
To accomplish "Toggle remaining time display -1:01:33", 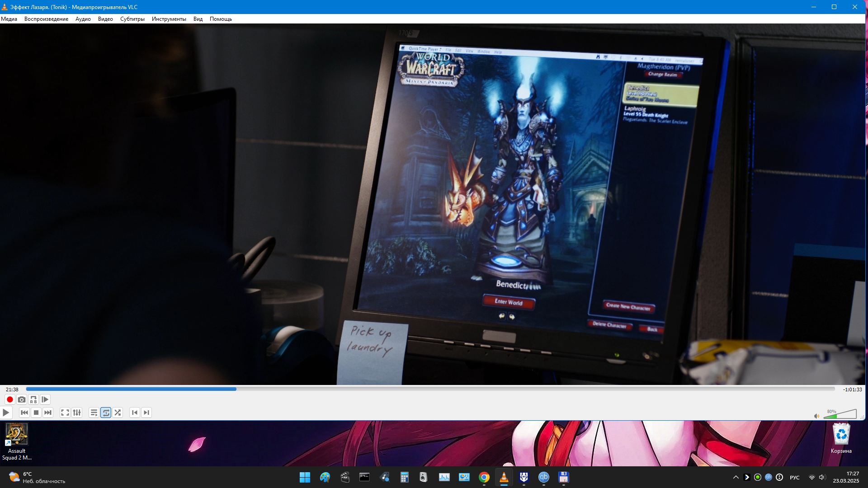I will (x=852, y=389).
